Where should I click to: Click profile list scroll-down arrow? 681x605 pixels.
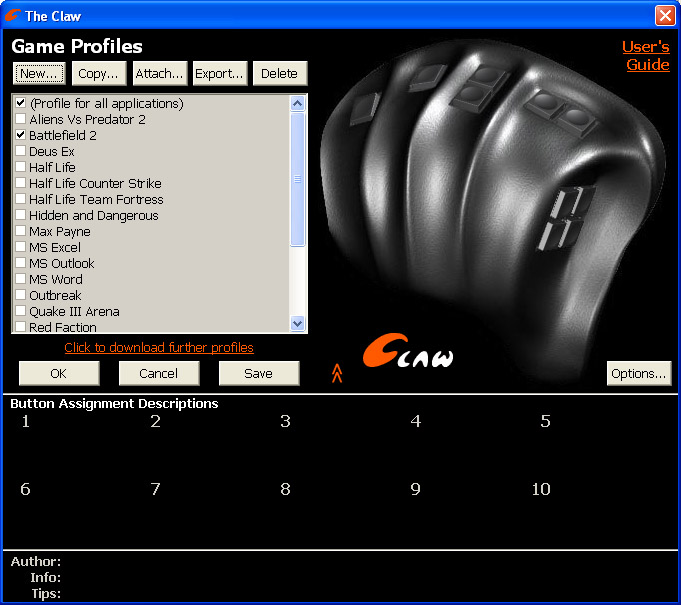[x=298, y=324]
